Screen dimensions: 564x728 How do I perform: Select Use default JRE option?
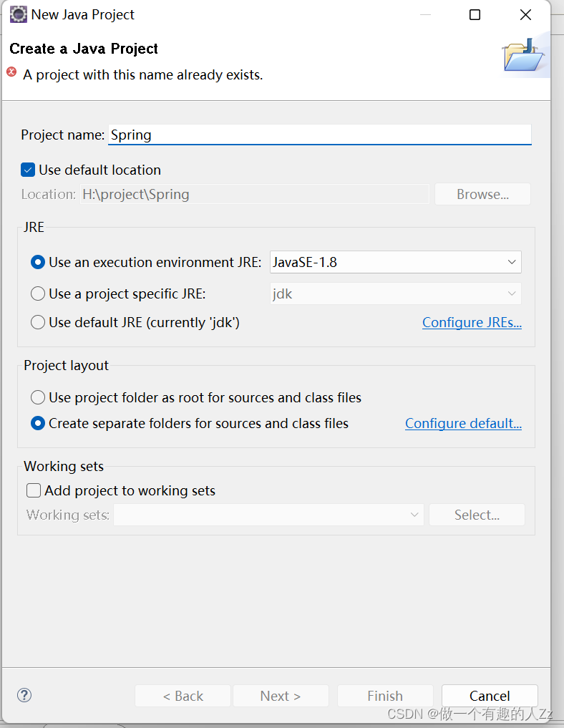tap(38, 322)
